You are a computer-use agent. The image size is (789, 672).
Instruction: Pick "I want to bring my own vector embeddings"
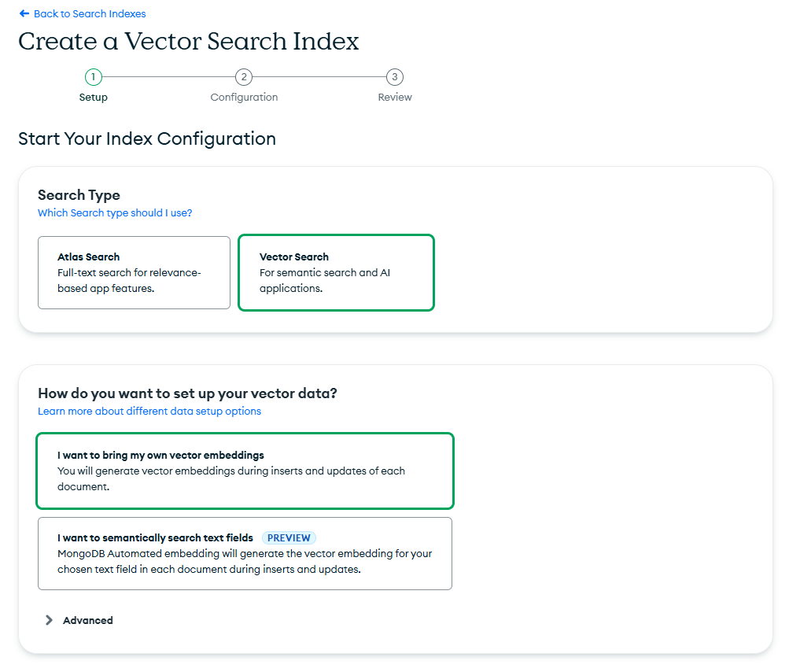(245, 471)
